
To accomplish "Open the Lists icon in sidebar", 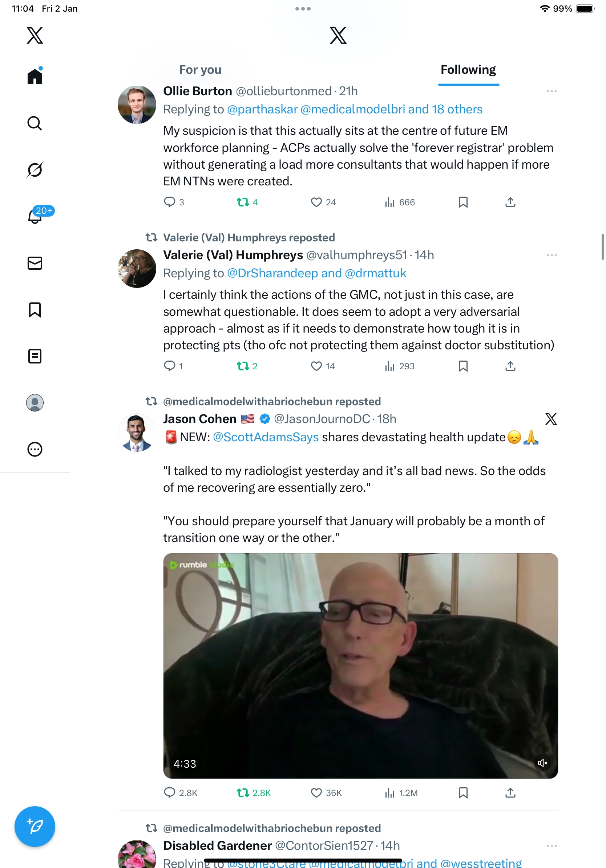I will pyautogui.click(x=35, y=356).
